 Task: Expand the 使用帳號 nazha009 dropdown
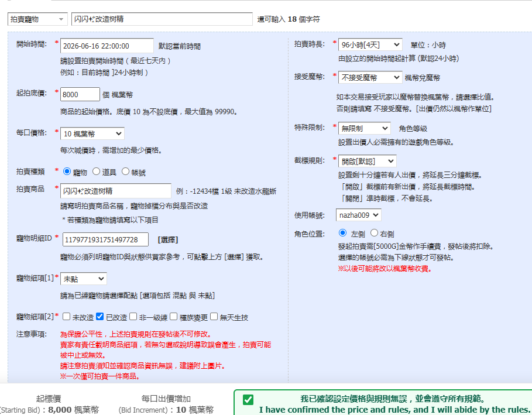coord(359,215)
